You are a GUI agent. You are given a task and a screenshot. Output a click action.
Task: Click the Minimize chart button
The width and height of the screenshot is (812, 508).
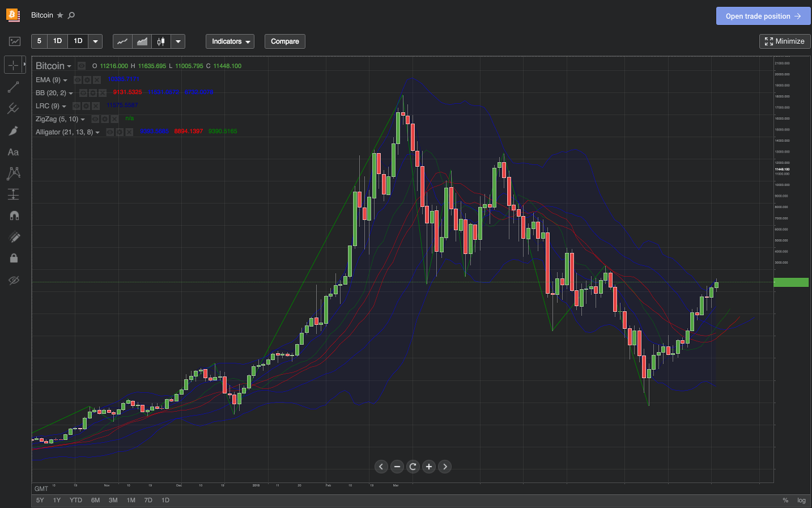click(785, 41)
